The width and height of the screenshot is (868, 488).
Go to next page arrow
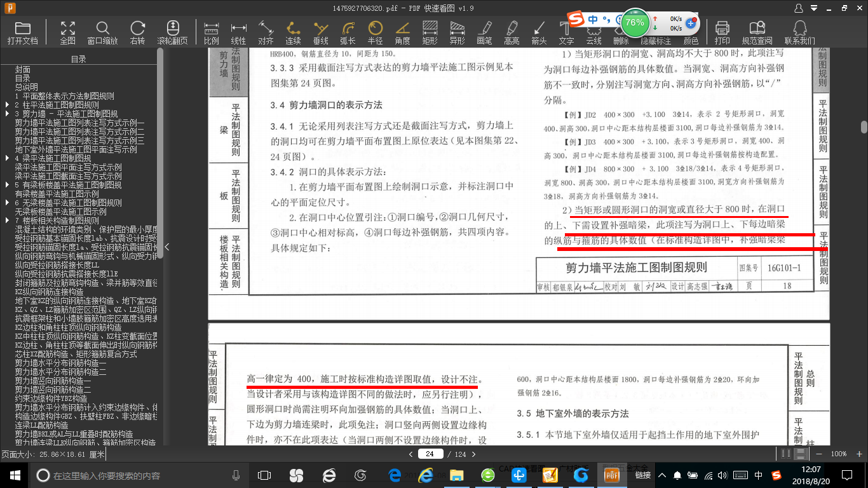(x=474, y=454)
